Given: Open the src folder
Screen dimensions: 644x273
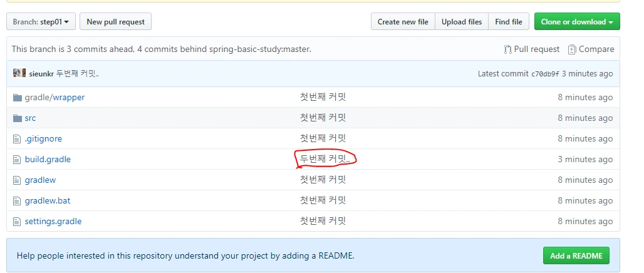Looking at the screenshot, I should coord(31,118).
